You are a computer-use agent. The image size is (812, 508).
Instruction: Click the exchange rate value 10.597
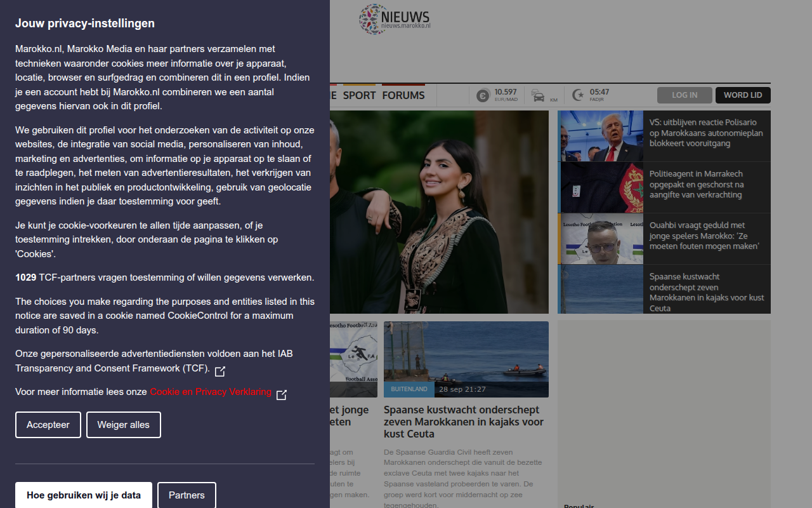coord(506,92)
